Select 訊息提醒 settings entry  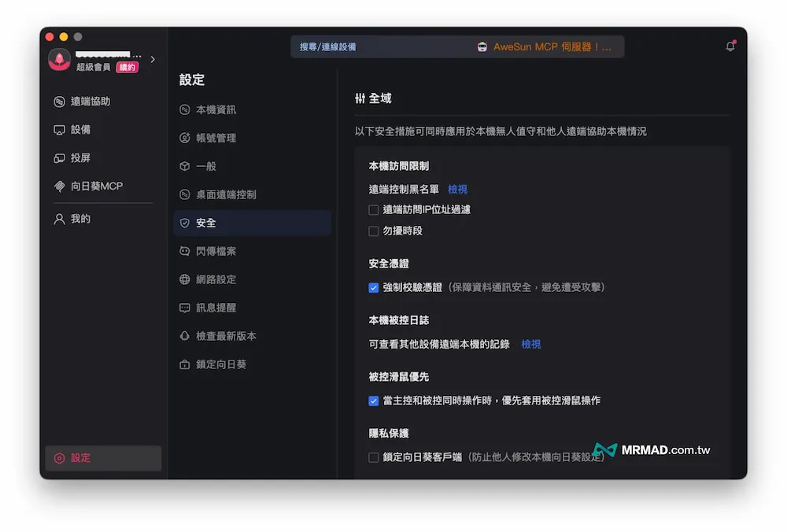point(253,308)
